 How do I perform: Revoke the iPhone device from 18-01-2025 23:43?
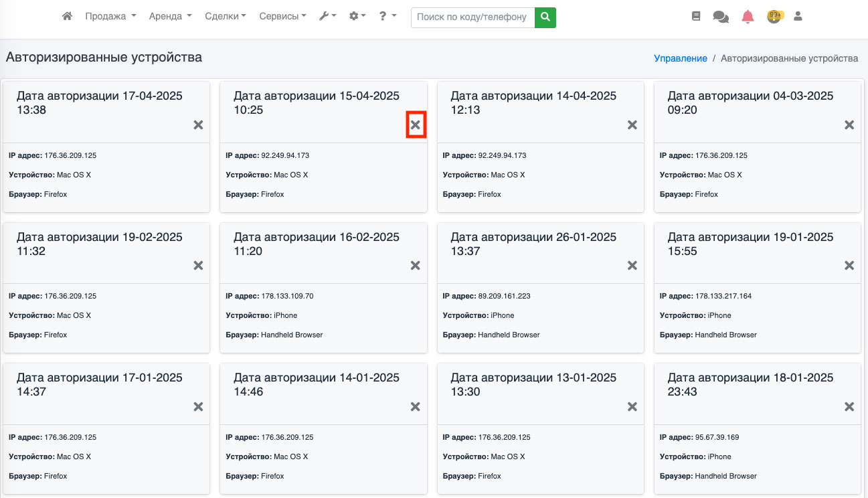849,407
